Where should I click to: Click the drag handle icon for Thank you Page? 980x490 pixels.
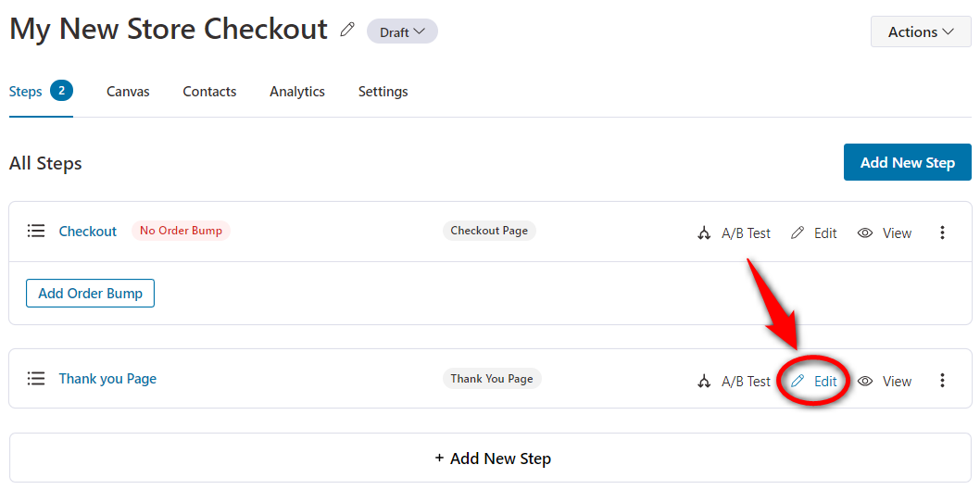(36, 379)
